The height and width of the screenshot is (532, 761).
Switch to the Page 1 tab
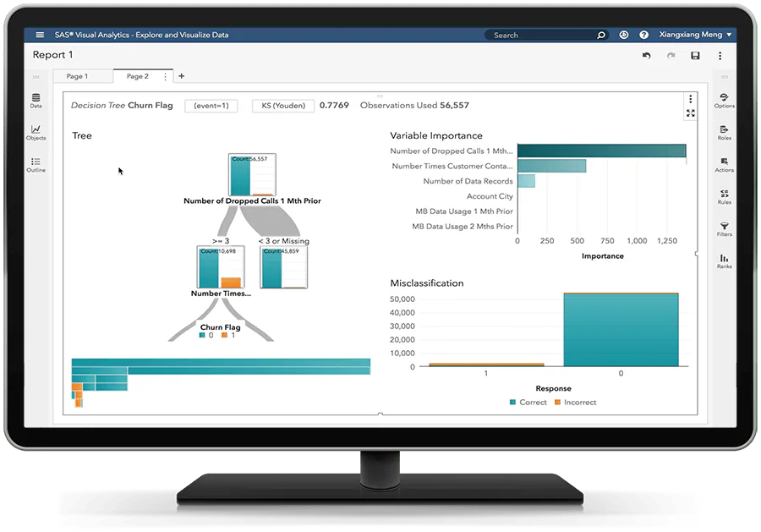(77, 76)
